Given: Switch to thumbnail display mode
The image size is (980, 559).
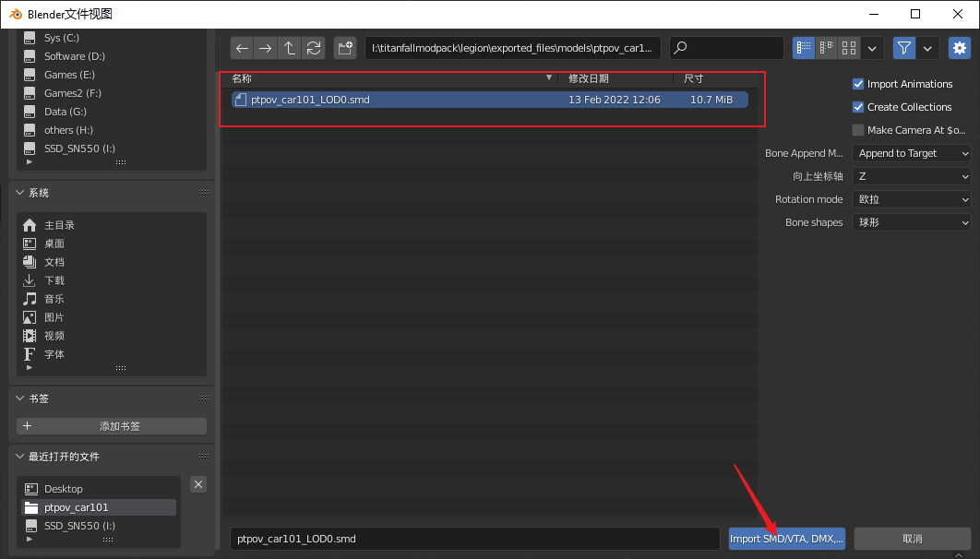Looking at the screenshot, I should 849,48.
